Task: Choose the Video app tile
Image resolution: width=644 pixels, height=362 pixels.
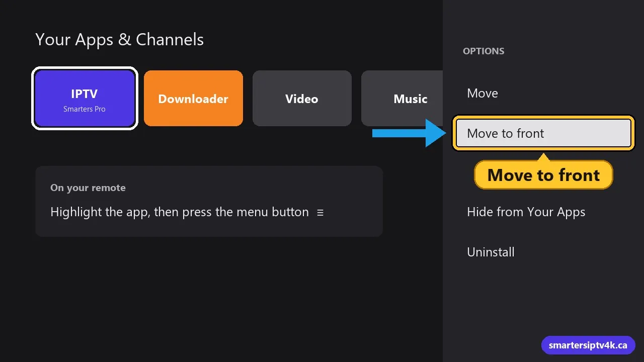Action: 302,99
